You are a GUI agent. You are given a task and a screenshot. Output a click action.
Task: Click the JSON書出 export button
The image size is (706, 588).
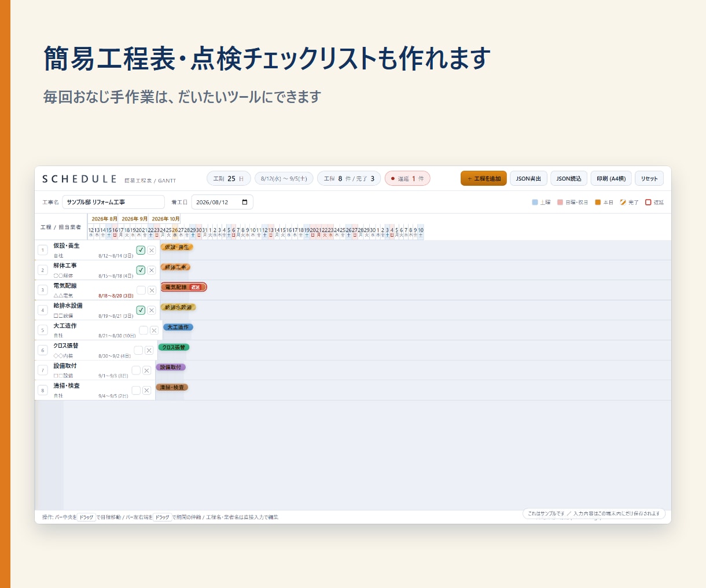tap(528, 178)
